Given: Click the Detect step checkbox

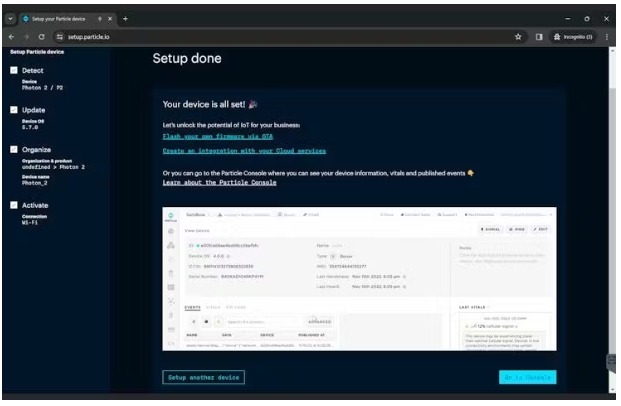Looking at the screenshot, I should click(14, 71).
